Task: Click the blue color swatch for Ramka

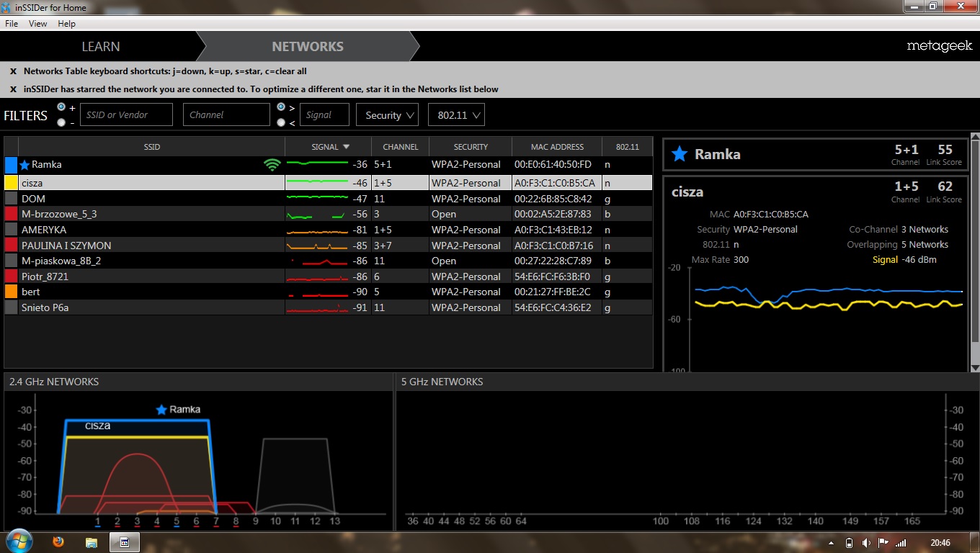Action: [11, 165]
